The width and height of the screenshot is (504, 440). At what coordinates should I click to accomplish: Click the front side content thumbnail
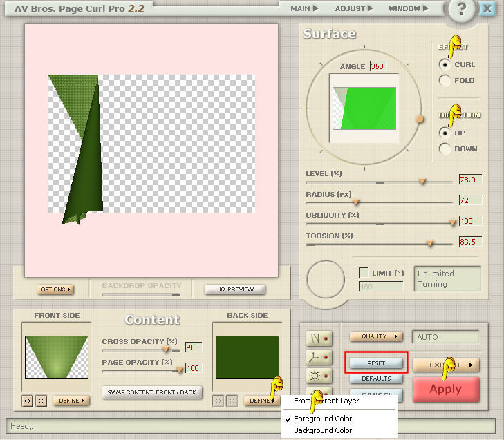point(57,357)
